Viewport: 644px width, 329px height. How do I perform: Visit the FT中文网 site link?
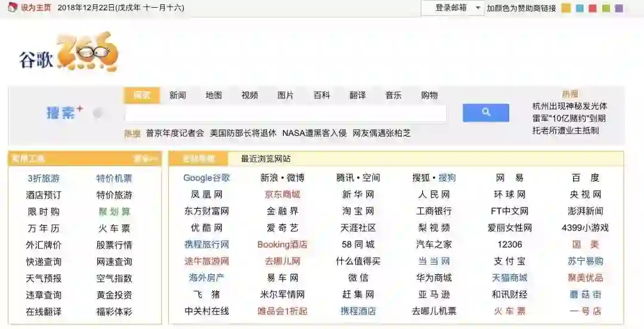pyautogui.click(x=510, y=211)
